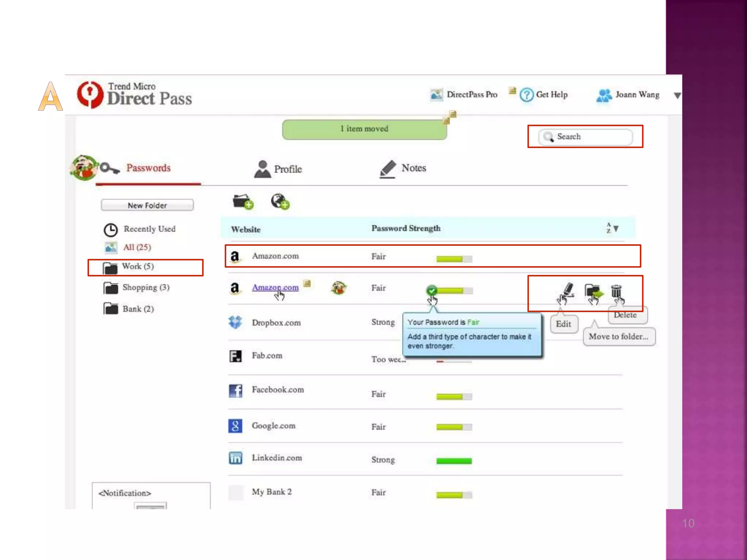Click the move to folder icon
Screen dimensions: 747x560
click(593, 291)
